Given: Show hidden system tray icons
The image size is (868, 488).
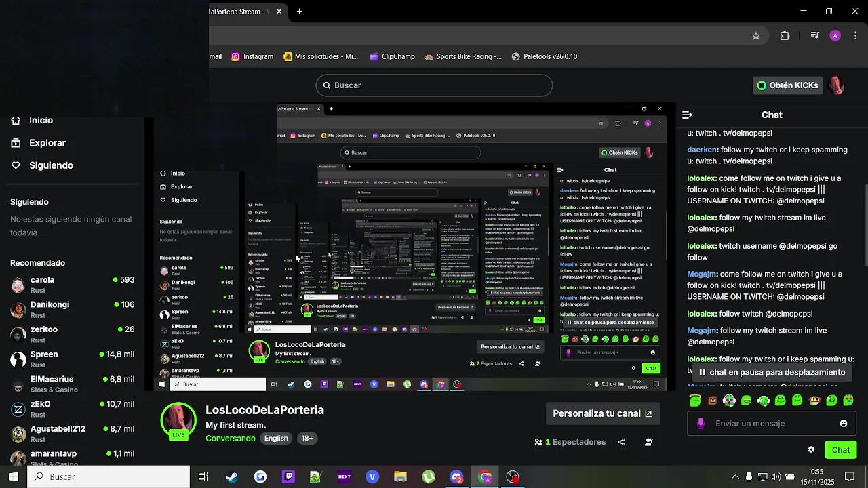Looking at the screenshot, I should point(735,477).
